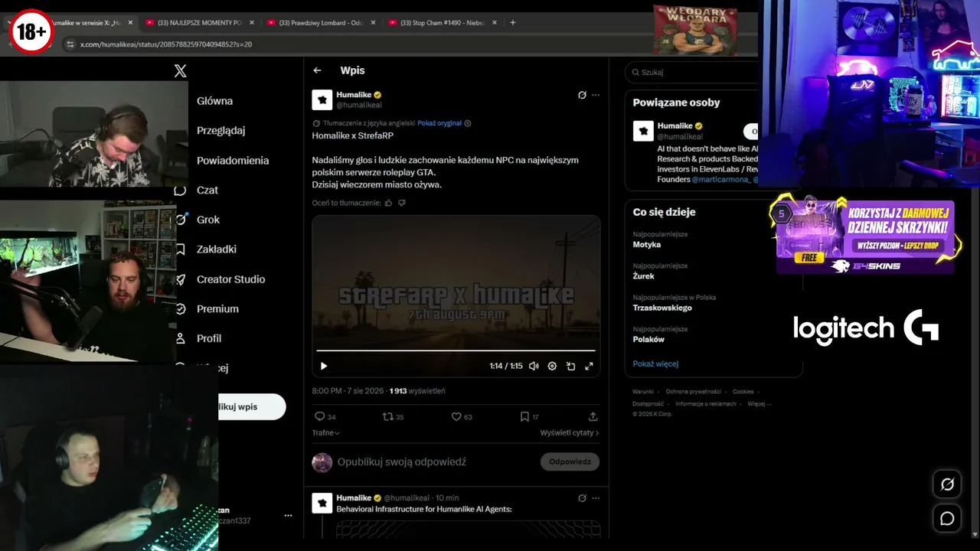Open Creator Studio in the sidebar
This screenshot has width=980, height=551.
tap(230, 279)
